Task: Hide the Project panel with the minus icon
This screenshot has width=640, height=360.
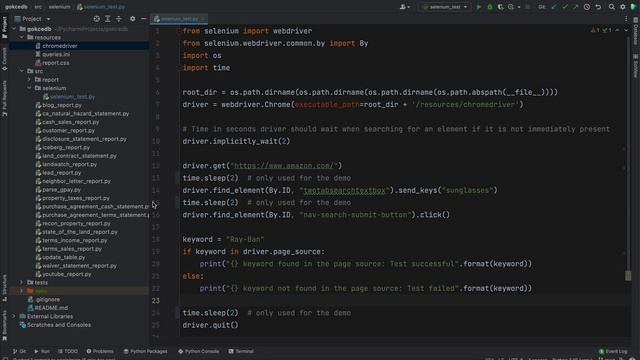Action: pyautogui.click(x=144, y=19)
